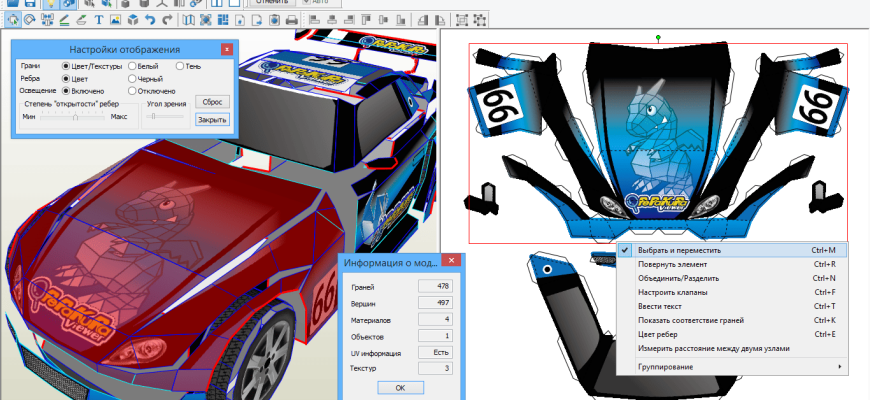Click the fit-to-view arrows icon
Image resolution: width=870 pixels, height=400 pixels.
pos(206,20)
